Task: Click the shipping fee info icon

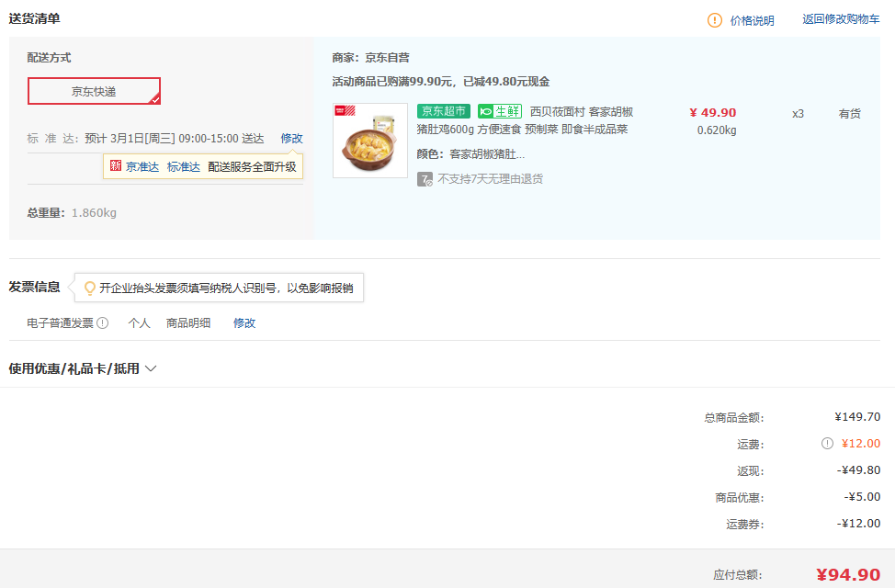Action: (x=827, y=444)
